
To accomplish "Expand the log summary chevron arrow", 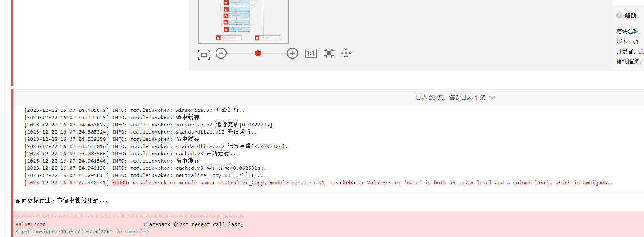I will 492,97.
